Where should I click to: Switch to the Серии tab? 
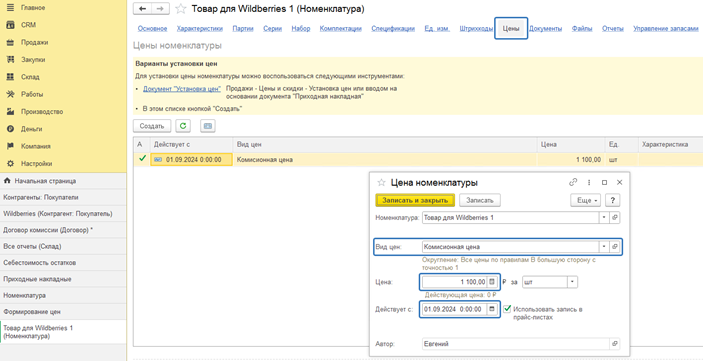point(273,29)
